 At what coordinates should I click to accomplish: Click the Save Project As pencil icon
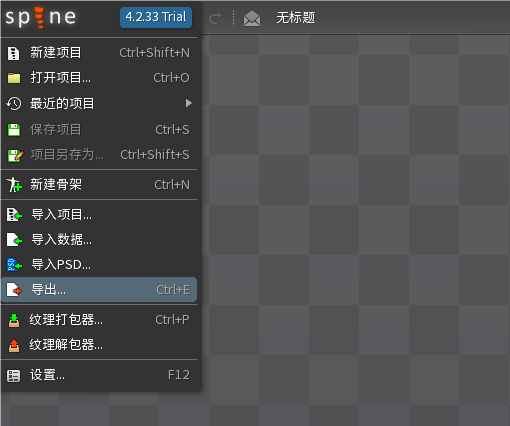[15, 155]
